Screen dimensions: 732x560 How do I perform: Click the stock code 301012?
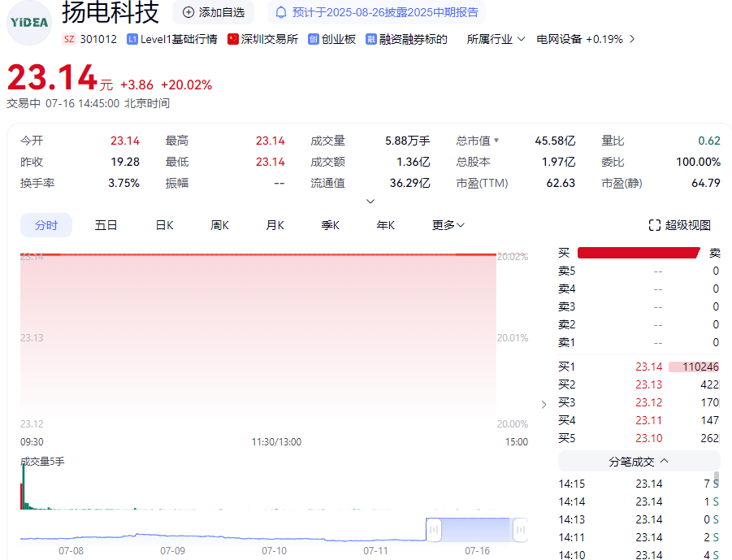(x=98, y=39)
